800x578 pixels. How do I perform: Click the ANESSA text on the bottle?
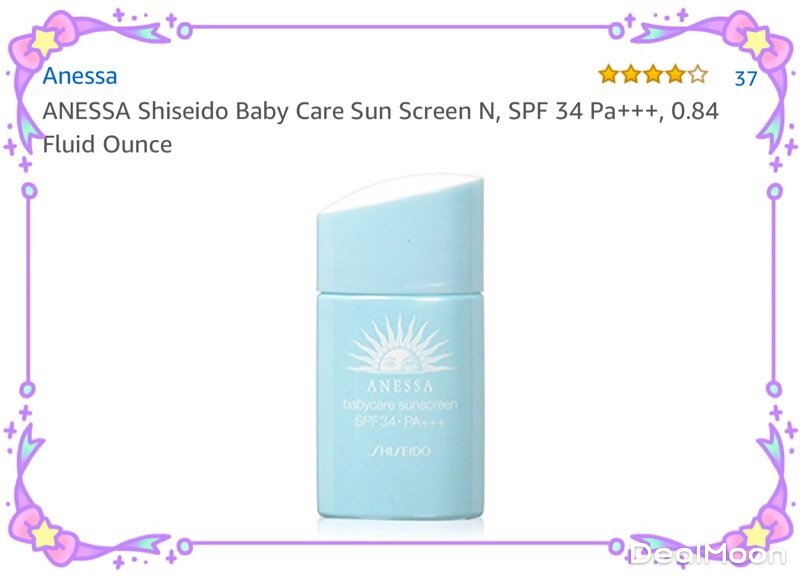pyautogui.click(x=400, y=386)
